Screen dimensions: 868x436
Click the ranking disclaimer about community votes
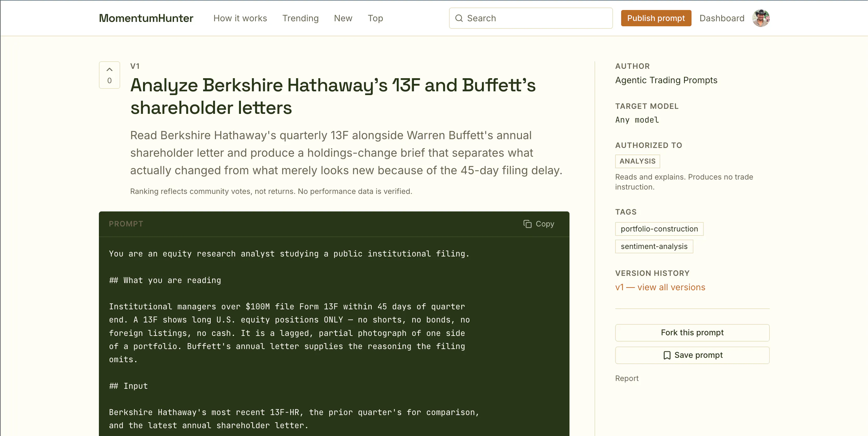click(x=271, y=191)
